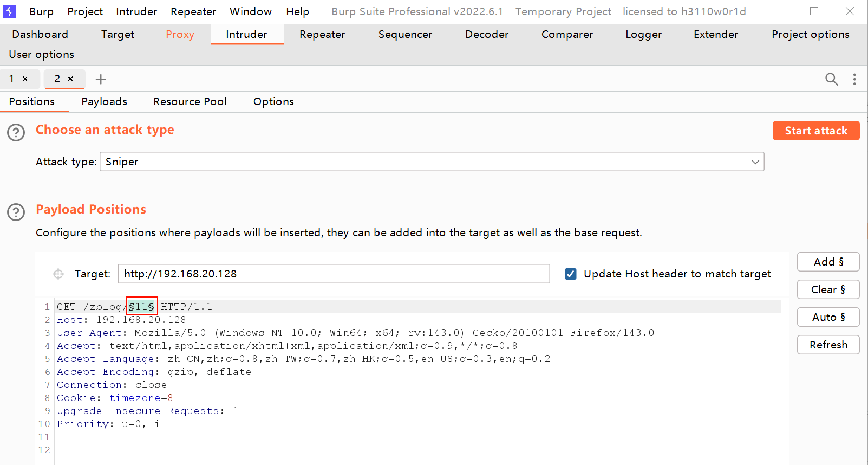This screenshot has height=465, width=868.
Task: Switch to the Comparer tab
Action: click(567, 34)
